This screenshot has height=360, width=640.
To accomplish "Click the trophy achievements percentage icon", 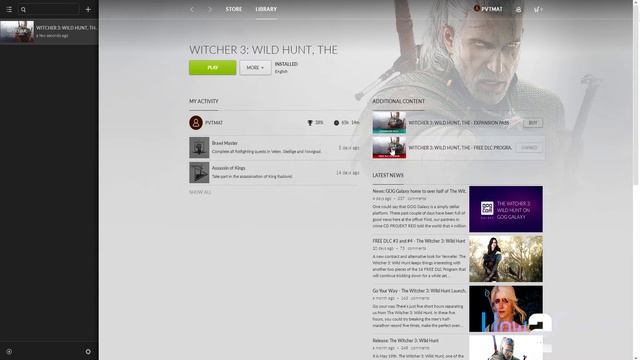I will click(x=310, y=123).
